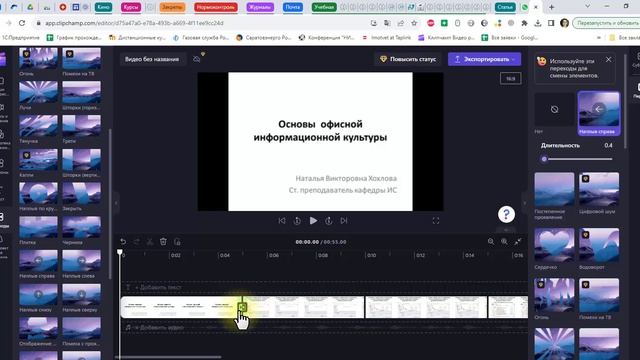Pick 'Помехи на ТВ' transition in left library

point(82,59)
